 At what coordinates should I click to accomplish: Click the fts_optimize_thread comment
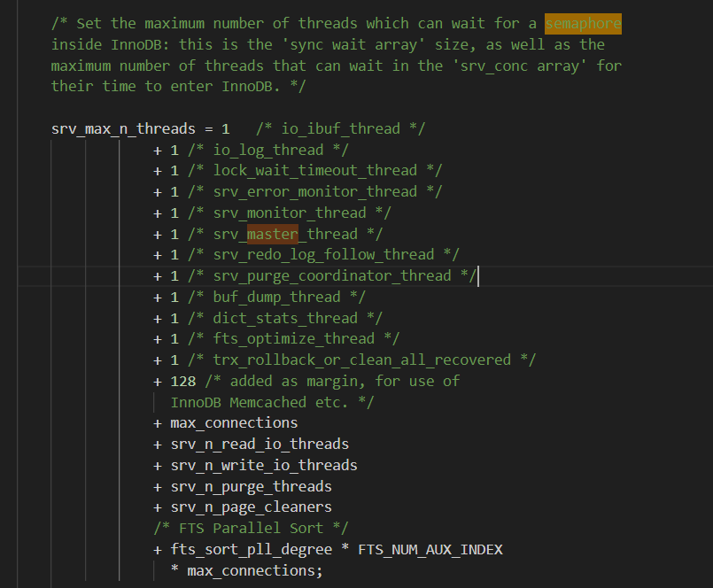[x=293, y=339]
